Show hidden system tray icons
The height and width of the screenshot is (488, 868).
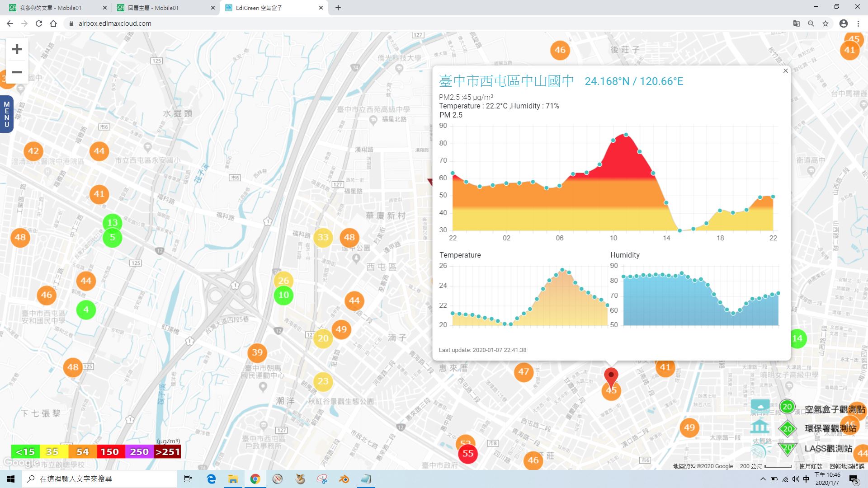763,479
